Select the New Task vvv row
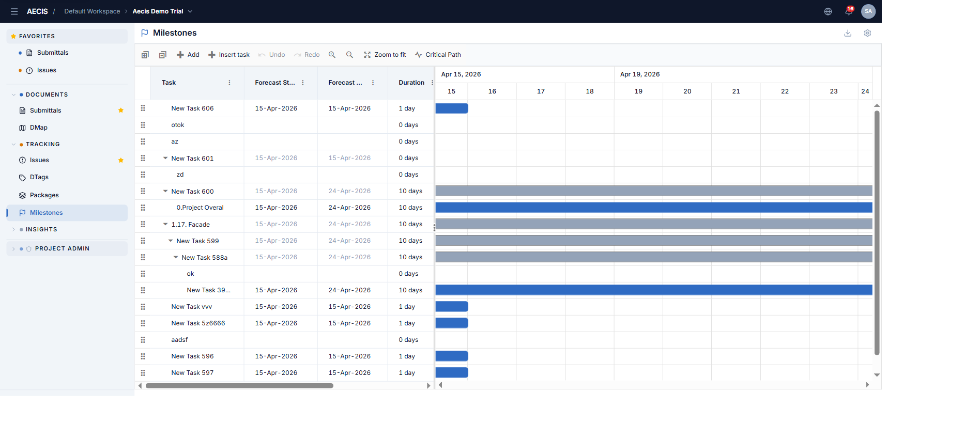This screenshot has height=440, width=980. tap(284, 307)
